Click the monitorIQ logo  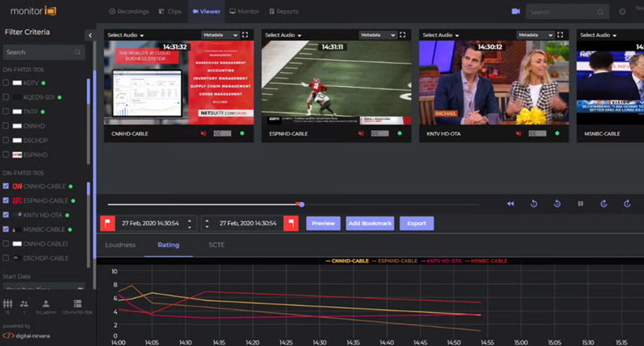click(x=33, y=11)
